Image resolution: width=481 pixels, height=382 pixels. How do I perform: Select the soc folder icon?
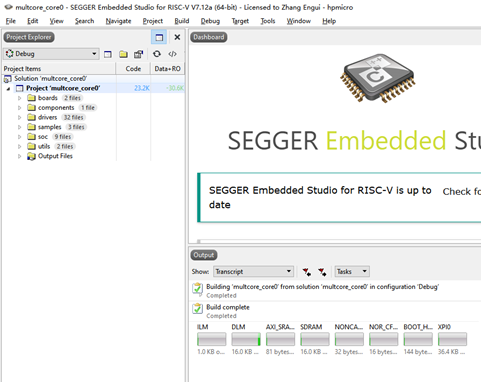pyautogui.click(x=31, y=136)
